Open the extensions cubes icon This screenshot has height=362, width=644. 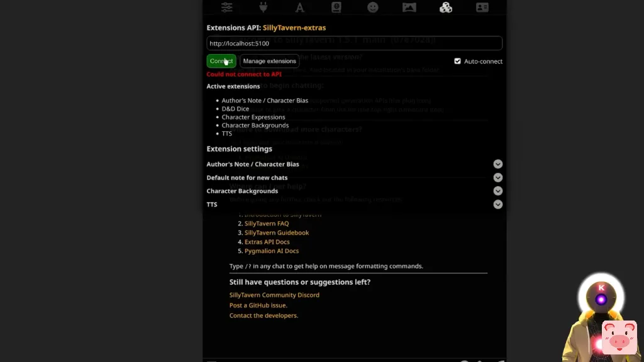tap(446, 8)
